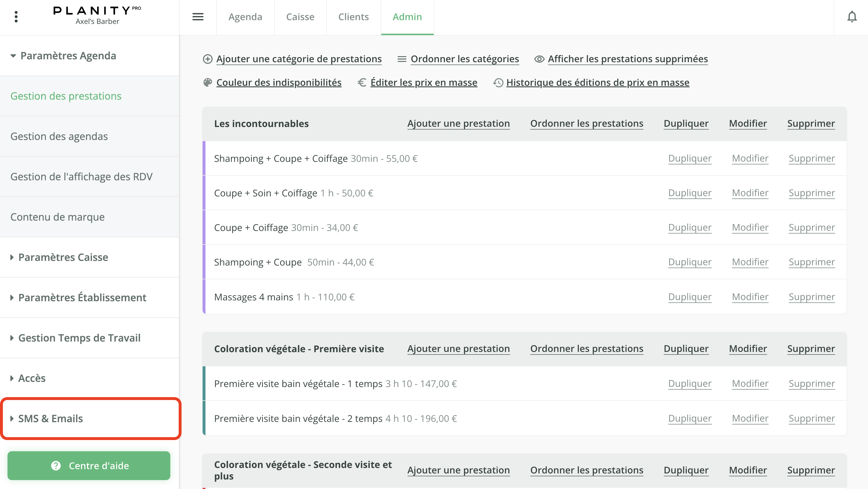Open the history icon for past price edits
The width and height of the screenshot is (868, 489).
point(498,82)
